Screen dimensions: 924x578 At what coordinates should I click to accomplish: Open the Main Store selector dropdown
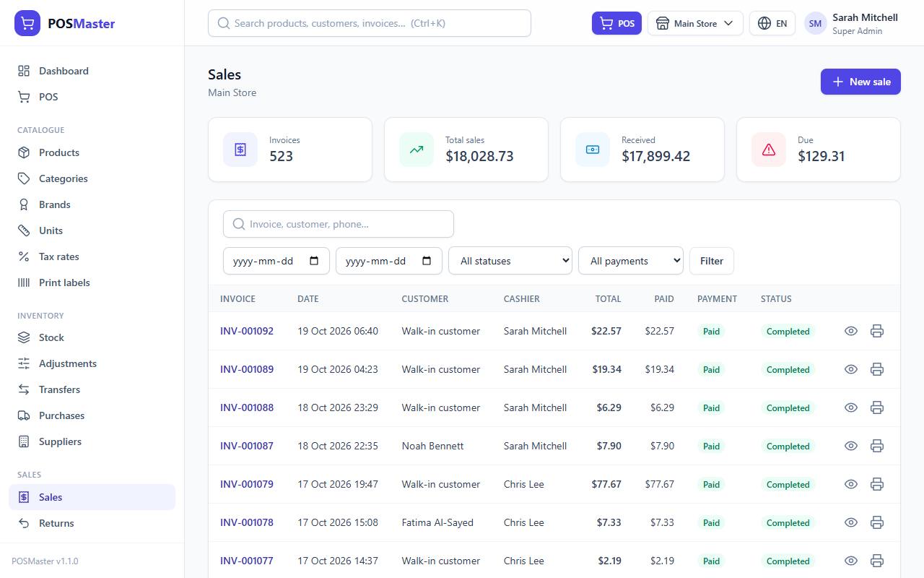pos(695,23)
